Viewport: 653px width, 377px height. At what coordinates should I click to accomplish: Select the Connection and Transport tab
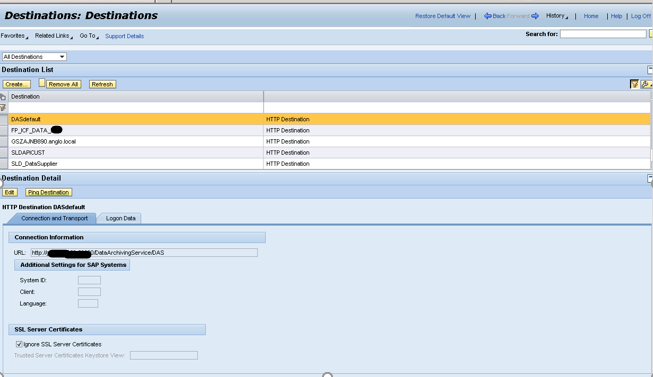click(54, 218)
